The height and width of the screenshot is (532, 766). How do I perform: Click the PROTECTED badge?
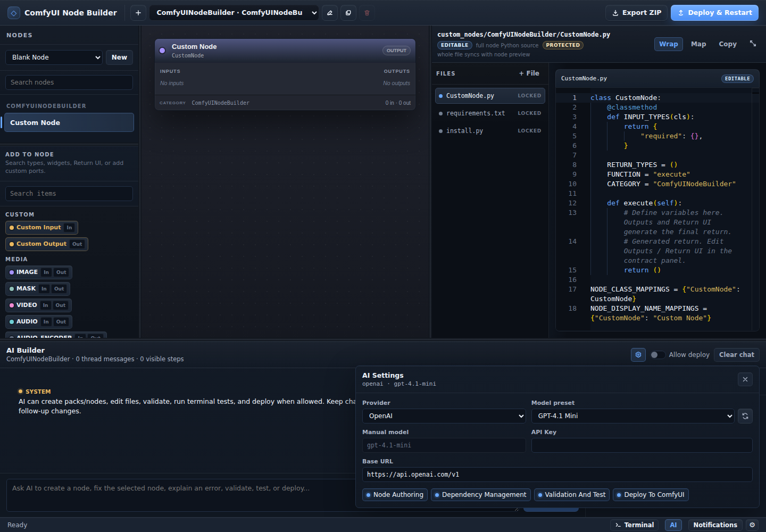pyautogui.click(x=563, y=45)
